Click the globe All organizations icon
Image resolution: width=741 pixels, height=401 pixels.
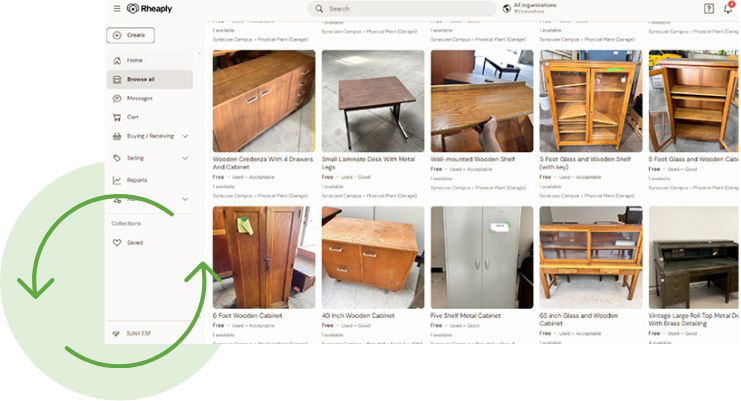click(507, 9)
